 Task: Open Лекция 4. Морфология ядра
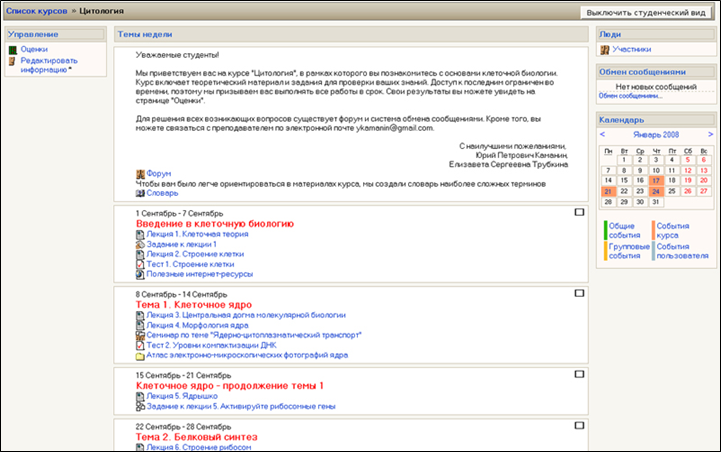coord(197,325)
